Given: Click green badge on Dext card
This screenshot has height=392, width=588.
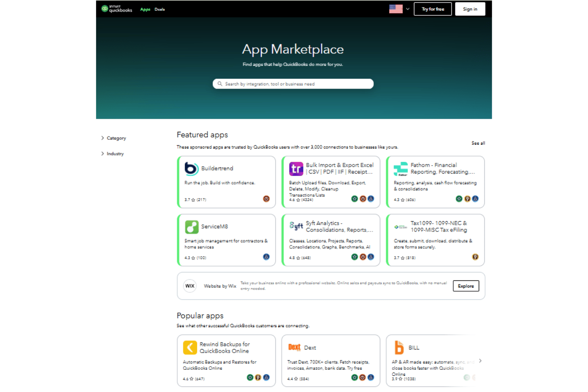Looking at the screenshot, I should [x=354, y=377].
